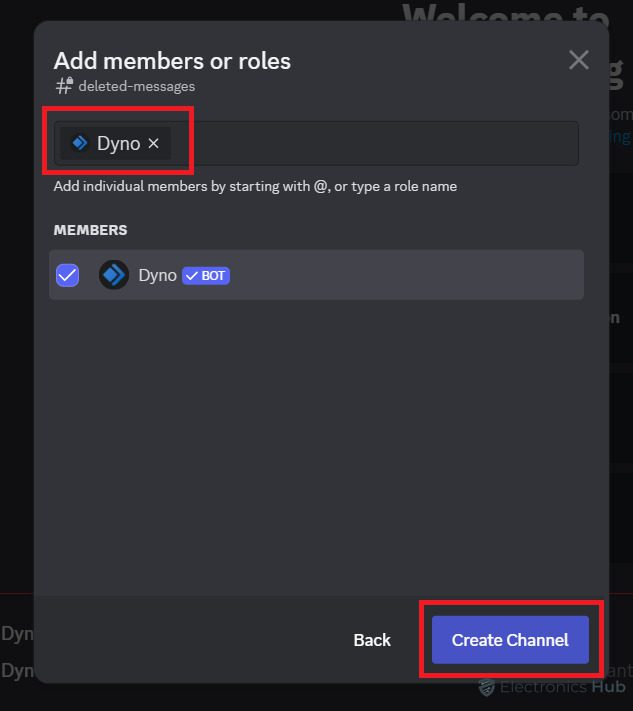This screenshot has height=711, width=633.
Task: Click the empty area of the member search field
Action: coord(380,144)
